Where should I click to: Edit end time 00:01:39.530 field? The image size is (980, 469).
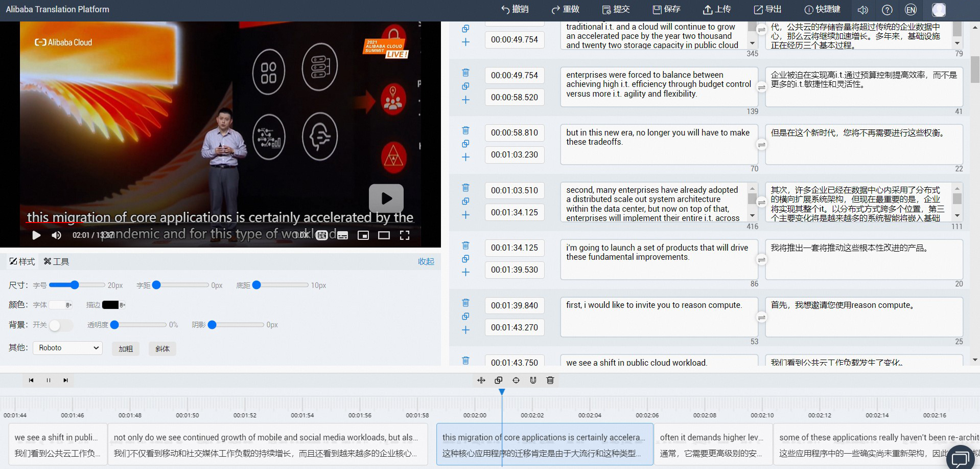(515, 270)
